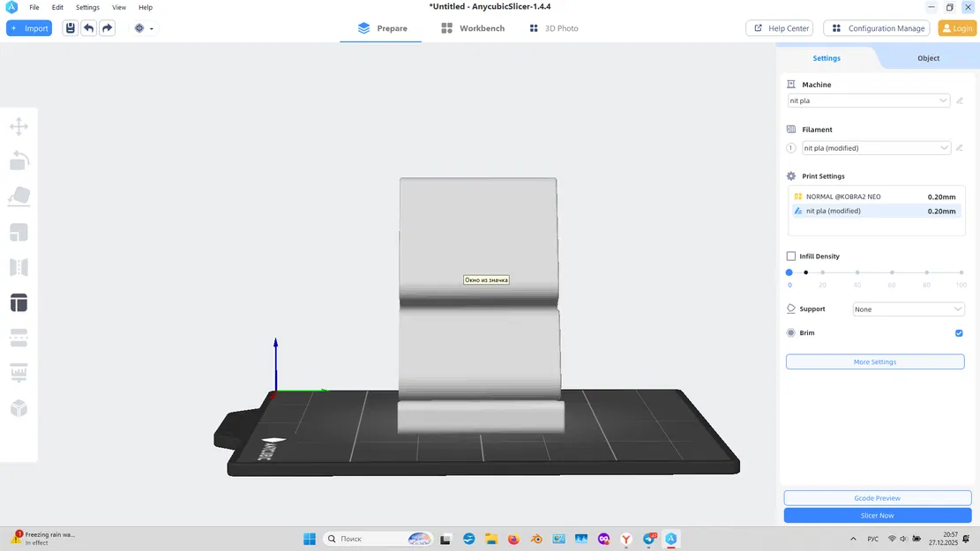Select the active Layout arrange tool
This screenshot has height=551, width=980.
point(19,303)
